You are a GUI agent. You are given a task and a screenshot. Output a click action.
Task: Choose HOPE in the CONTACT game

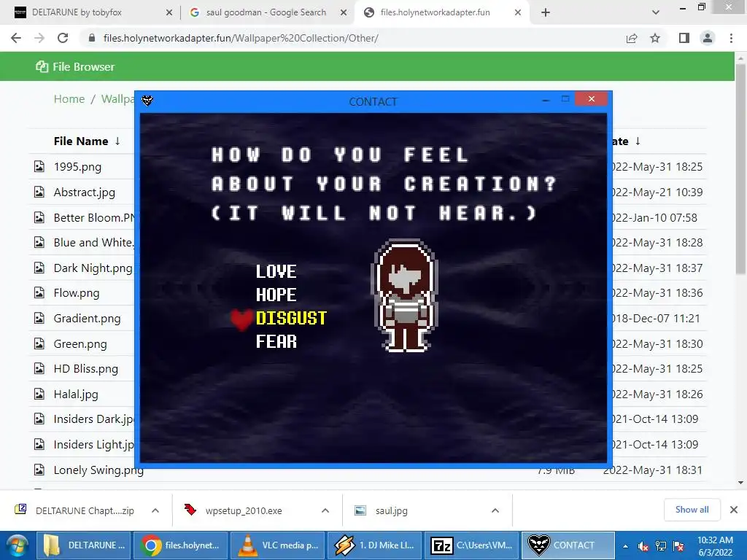tap(276, 295)
